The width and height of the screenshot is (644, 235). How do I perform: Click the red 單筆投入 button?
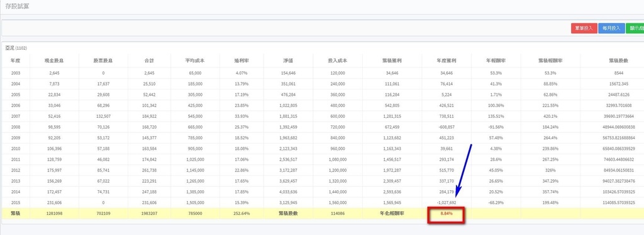(x=584, y=28)
